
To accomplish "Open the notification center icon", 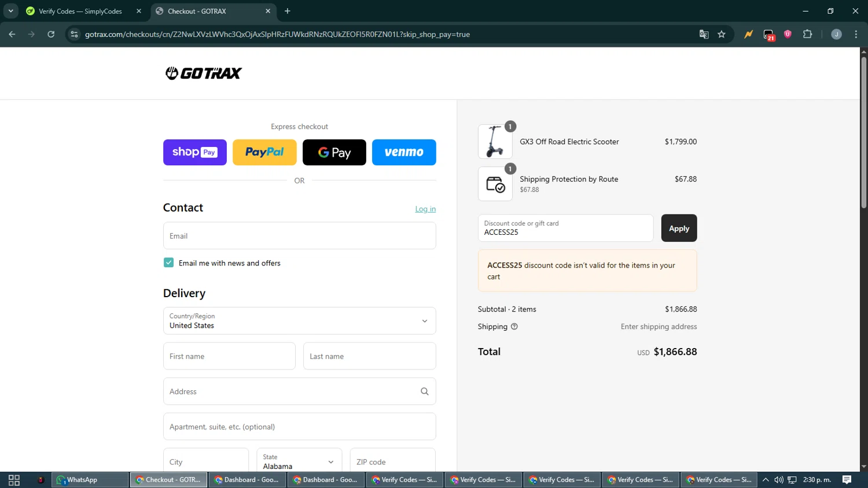I will pyautogui.click(x=847, y=480).
